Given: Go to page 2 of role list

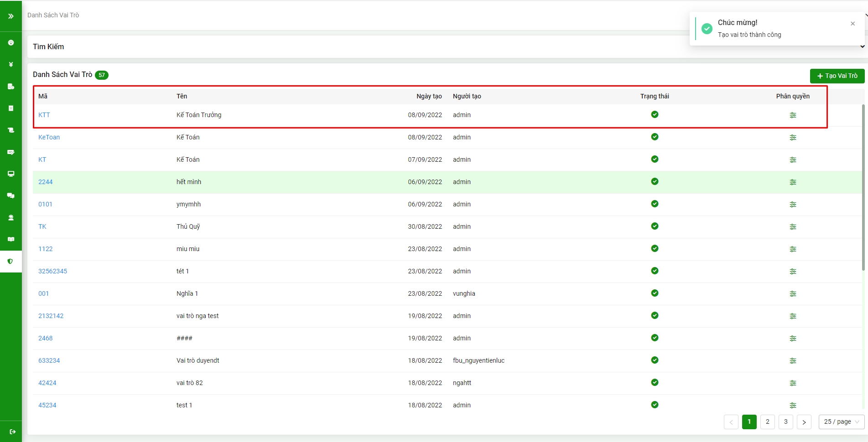Looking at the screenshot, I should pyautogui.click(x=767, y=422).
